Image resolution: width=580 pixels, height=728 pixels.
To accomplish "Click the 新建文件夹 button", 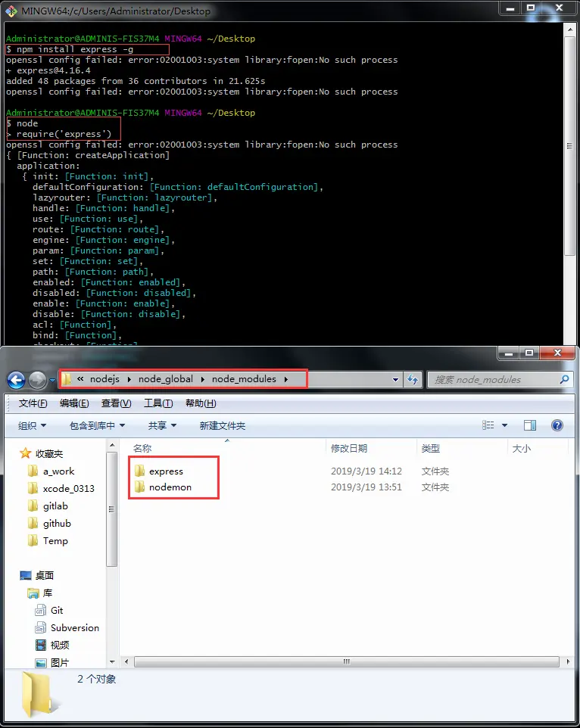I will tap(223, 425).
